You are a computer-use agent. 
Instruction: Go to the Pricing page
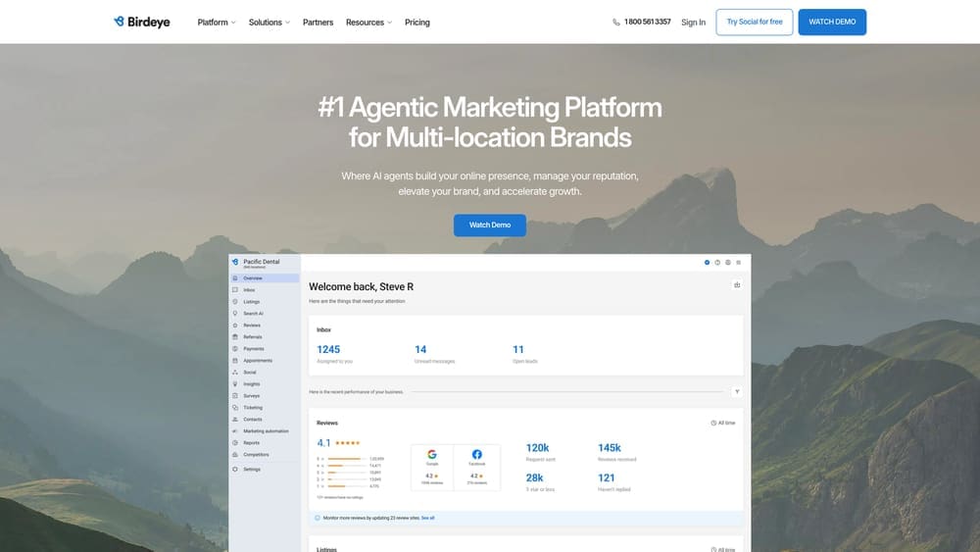point(417,22)
